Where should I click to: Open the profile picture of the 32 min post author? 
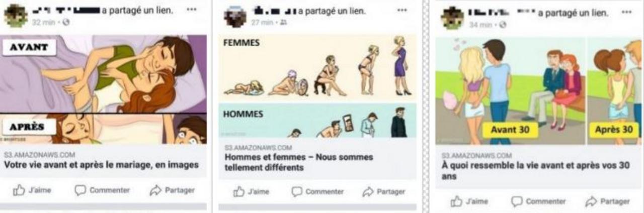click(x=15, y=16)
